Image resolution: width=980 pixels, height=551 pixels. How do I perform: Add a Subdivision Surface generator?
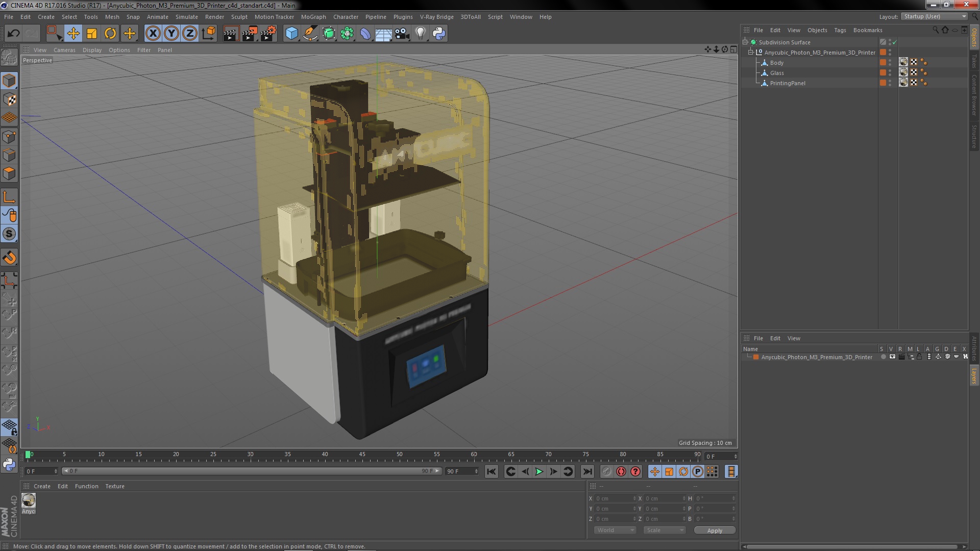329,34
